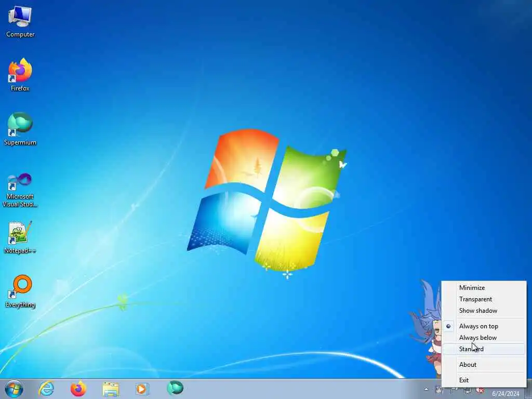The height and width of the screenshot is (399, 532).
Task: Launch Supermium from the taskbar
Action: coord(175,388)
